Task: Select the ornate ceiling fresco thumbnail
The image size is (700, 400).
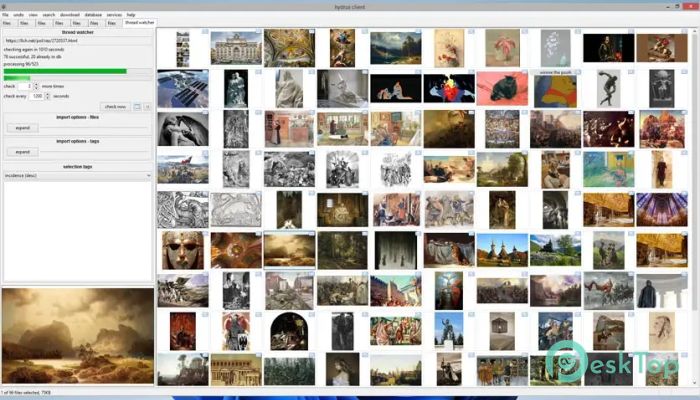Action: point(289,48)
